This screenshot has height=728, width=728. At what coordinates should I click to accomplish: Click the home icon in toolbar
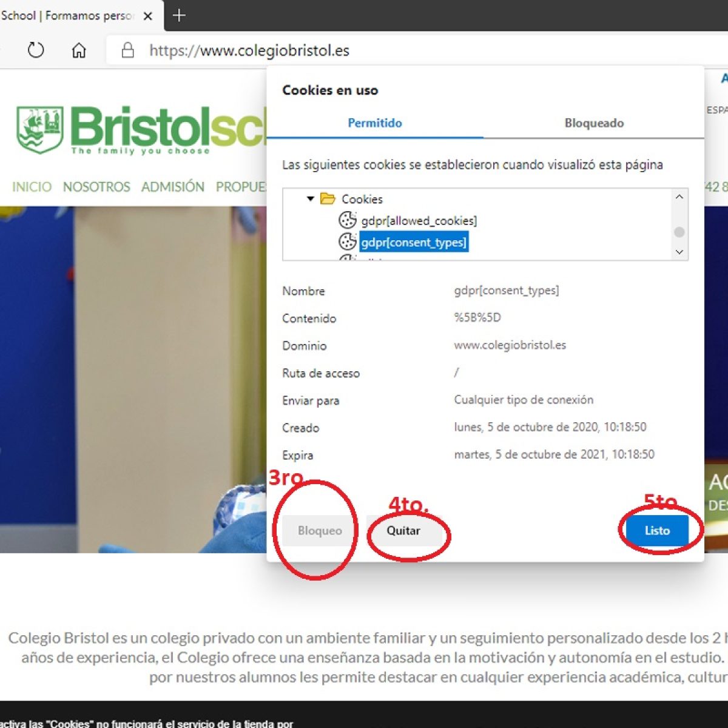tap(79, 50)
